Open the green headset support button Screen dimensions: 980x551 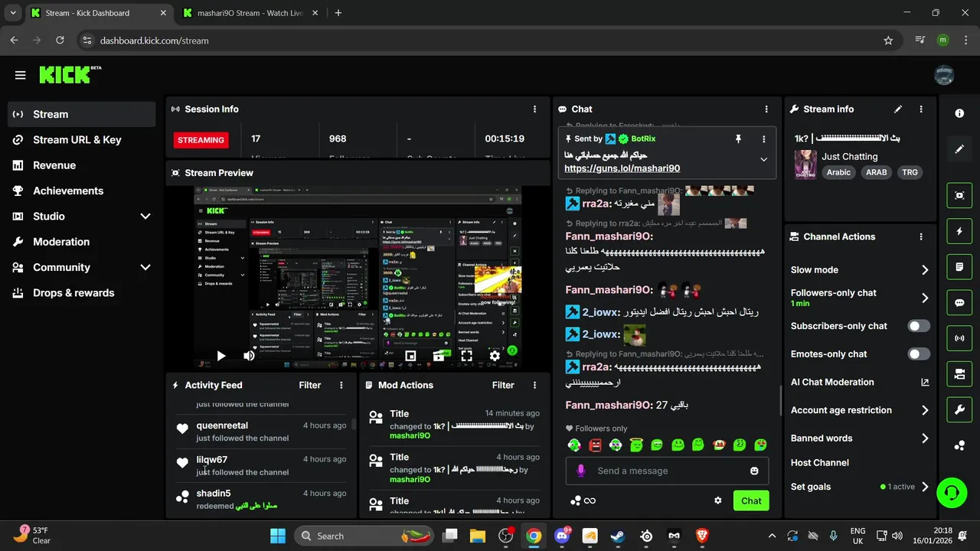(952, 492)
